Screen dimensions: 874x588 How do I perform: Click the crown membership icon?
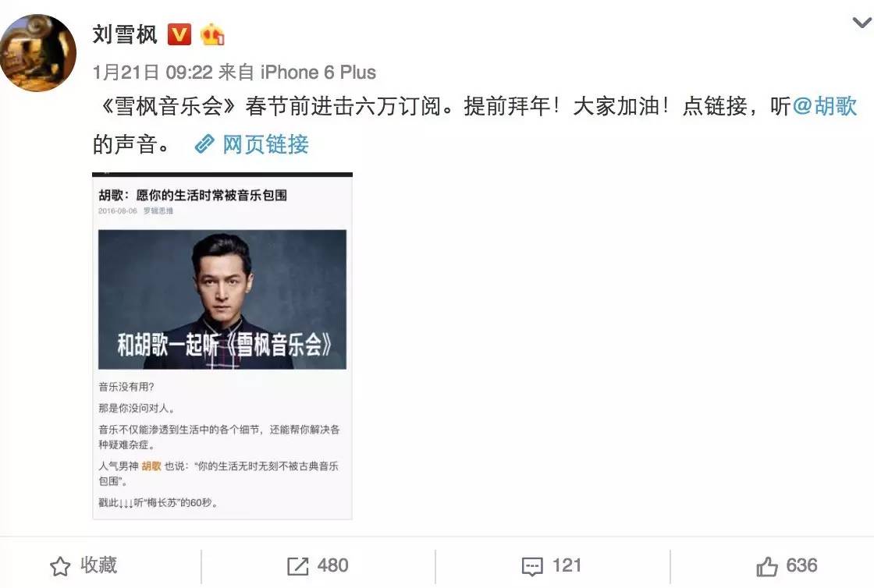tap(212, 34)
